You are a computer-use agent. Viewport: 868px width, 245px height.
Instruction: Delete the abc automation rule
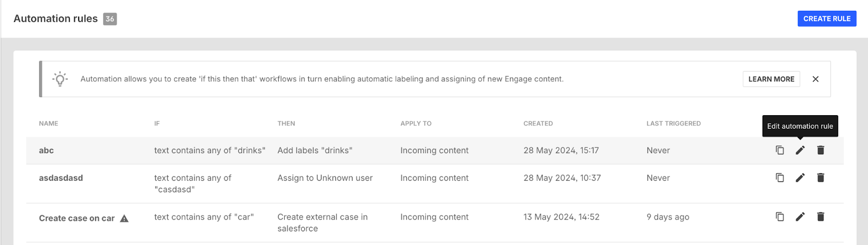click(821, 150)
